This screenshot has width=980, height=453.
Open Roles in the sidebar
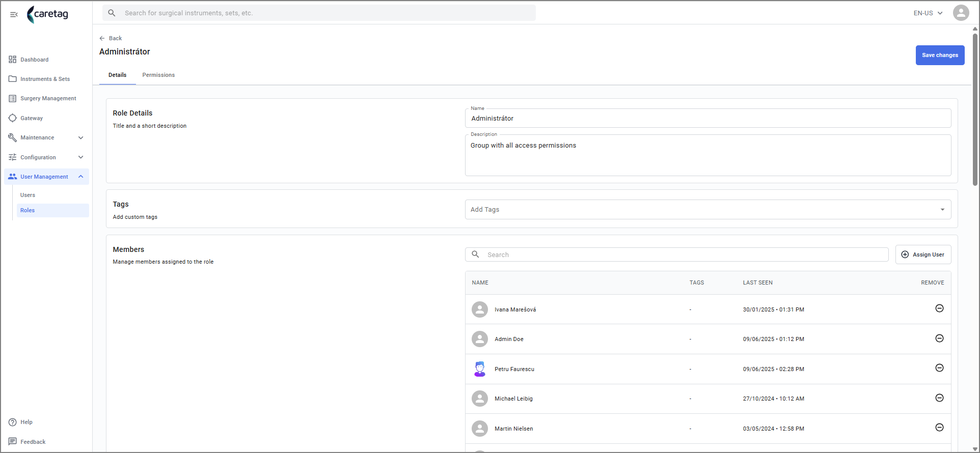coord(53,210)
